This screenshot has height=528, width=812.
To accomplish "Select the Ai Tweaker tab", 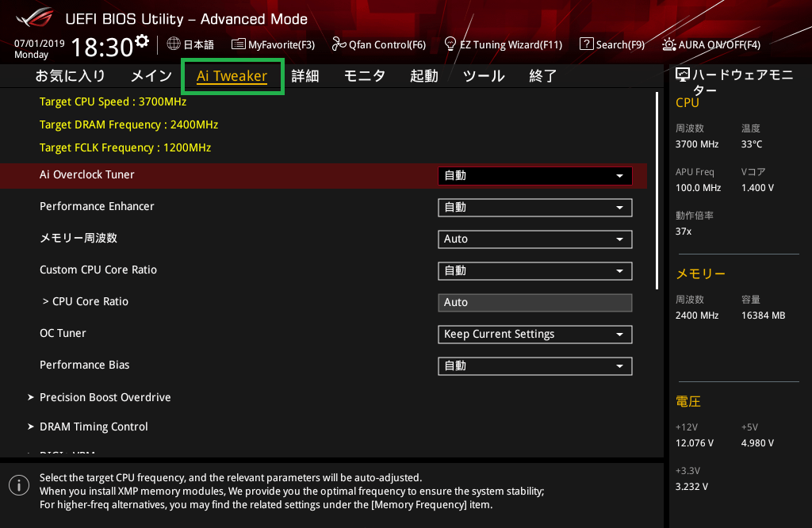I will coord(232,76).
